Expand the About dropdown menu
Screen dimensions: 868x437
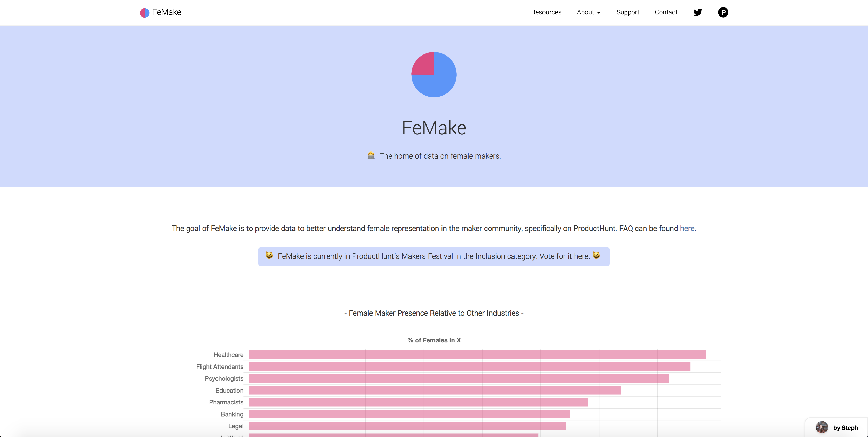point(589,12)
